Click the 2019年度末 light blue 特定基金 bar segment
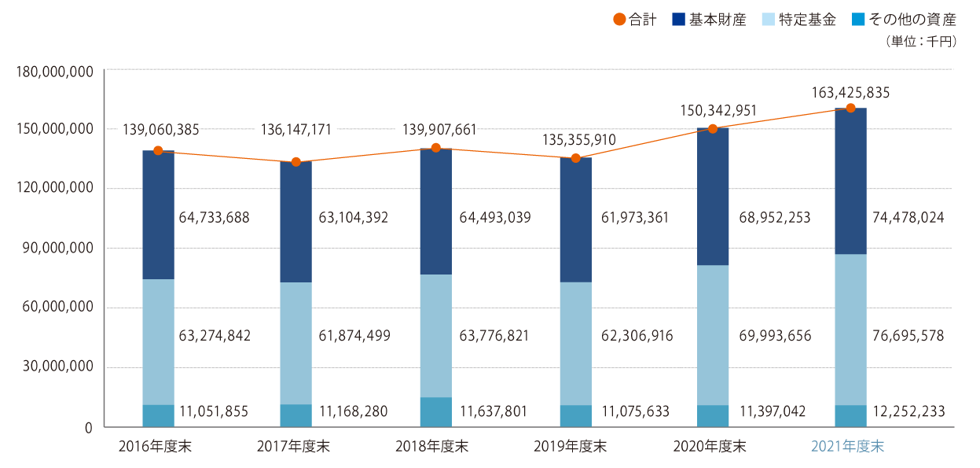 [575, 344]
